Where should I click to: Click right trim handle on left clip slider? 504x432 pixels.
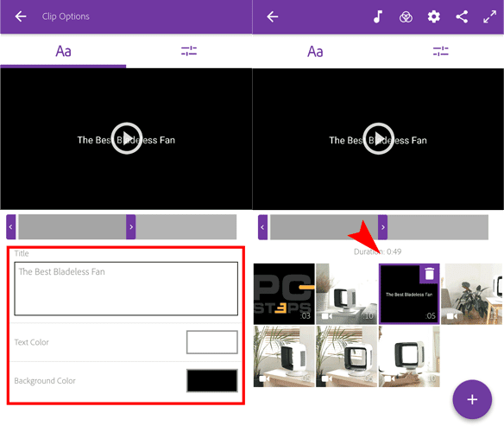(x=131, y=227)
